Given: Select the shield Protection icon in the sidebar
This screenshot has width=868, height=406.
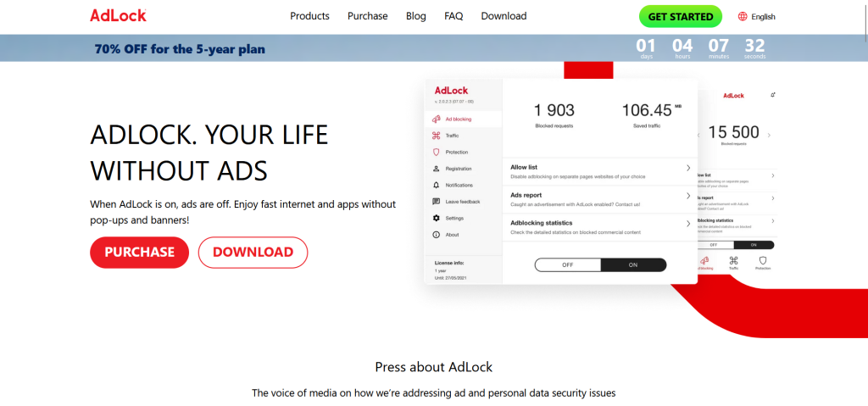Looking at the screenshot, I should (x=436, y=152).
